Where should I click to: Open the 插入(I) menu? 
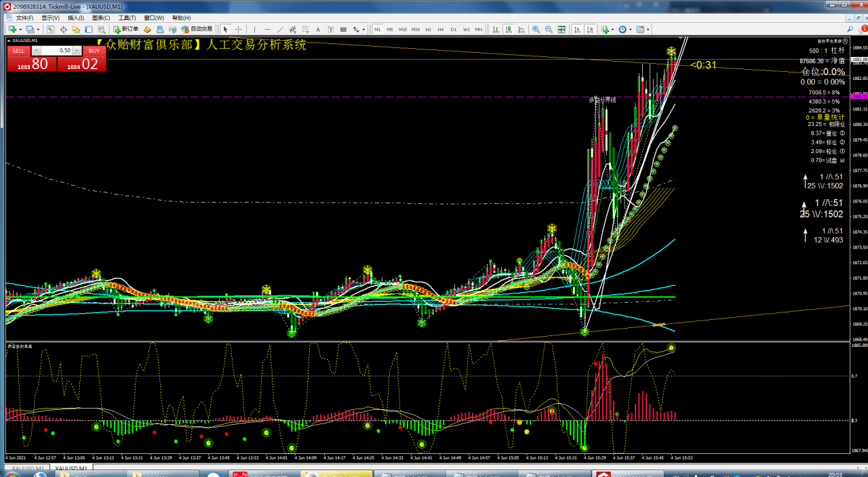[x=76, y=18]
